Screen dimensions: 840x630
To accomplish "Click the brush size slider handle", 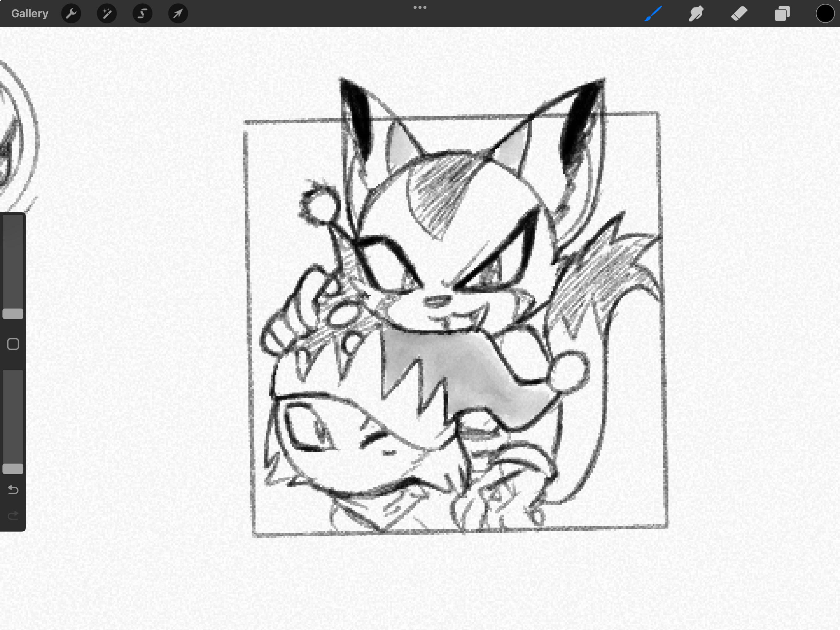I will click(13, 313).
